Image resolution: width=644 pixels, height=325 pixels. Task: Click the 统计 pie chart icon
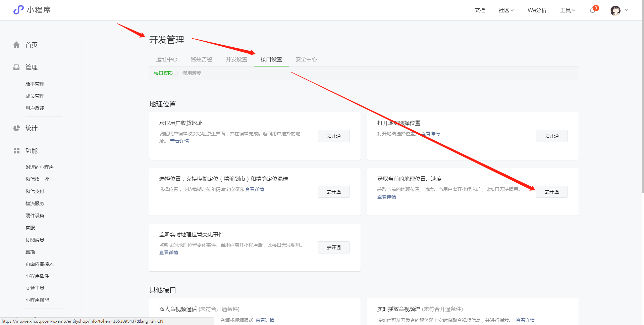point(16,128)
